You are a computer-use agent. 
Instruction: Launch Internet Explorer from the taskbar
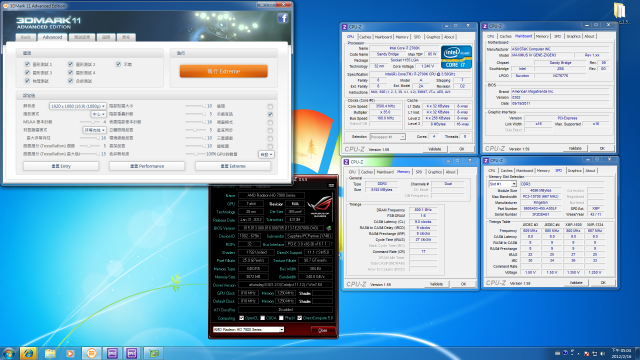[x=28, y=353]
